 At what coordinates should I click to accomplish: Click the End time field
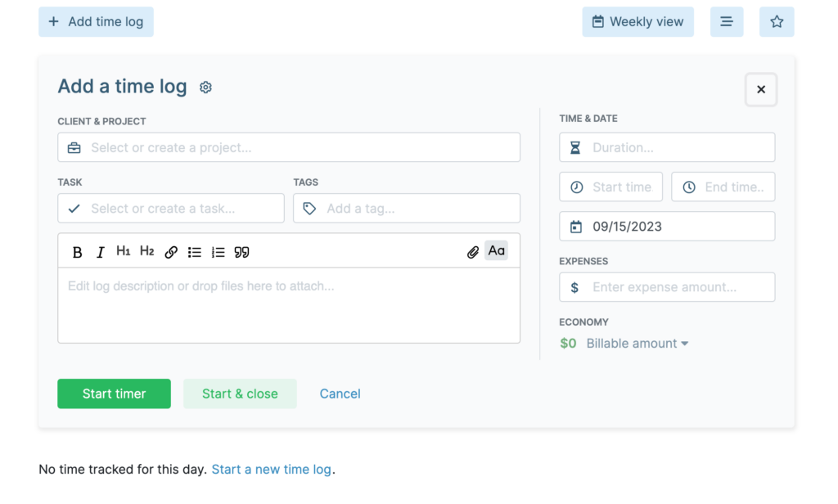[x=723, y=187]
